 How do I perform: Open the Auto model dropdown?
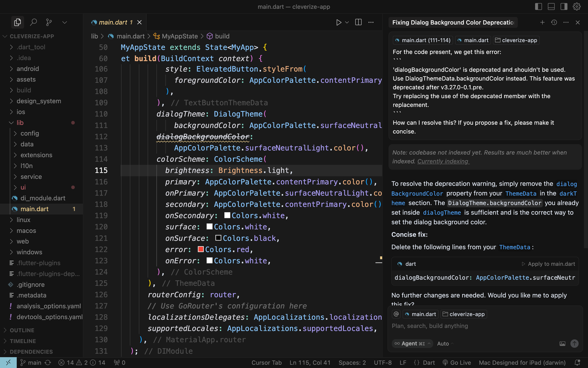pos(445,344)
